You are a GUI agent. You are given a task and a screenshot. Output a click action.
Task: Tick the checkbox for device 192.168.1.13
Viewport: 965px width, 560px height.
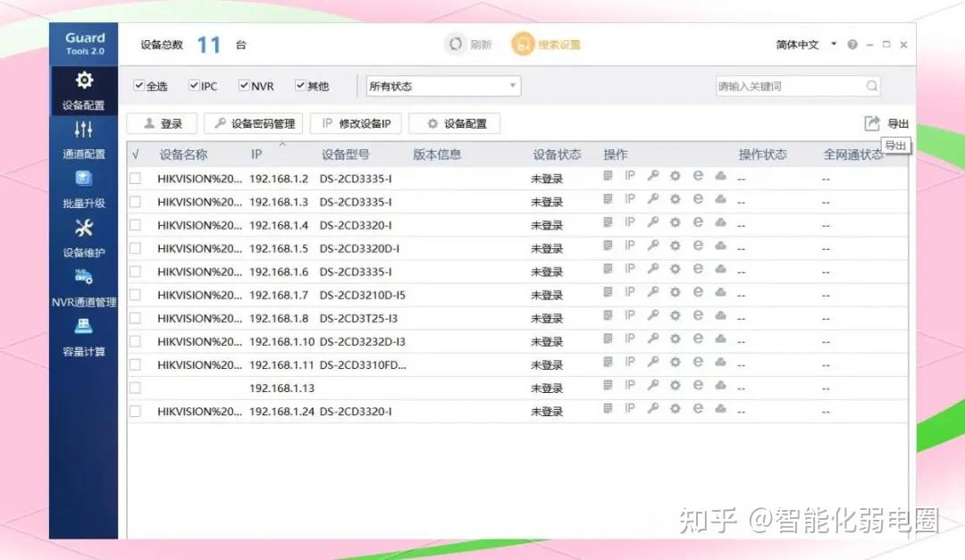pos(136,388)
